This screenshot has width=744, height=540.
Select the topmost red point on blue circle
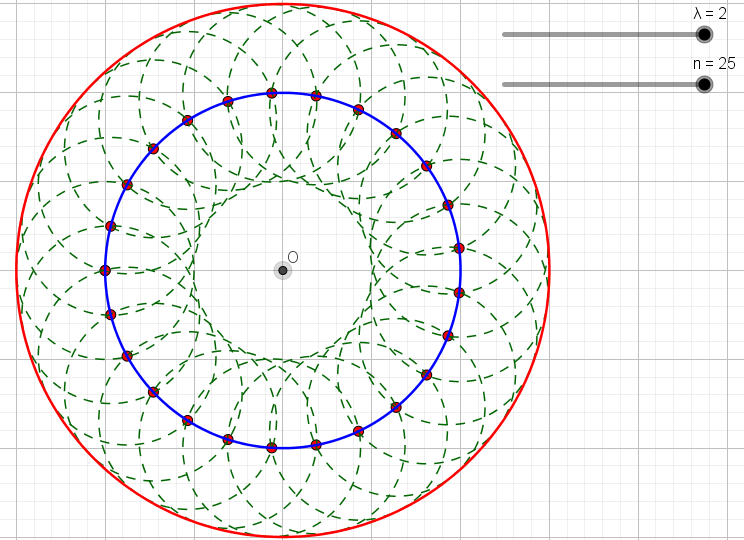272,93
